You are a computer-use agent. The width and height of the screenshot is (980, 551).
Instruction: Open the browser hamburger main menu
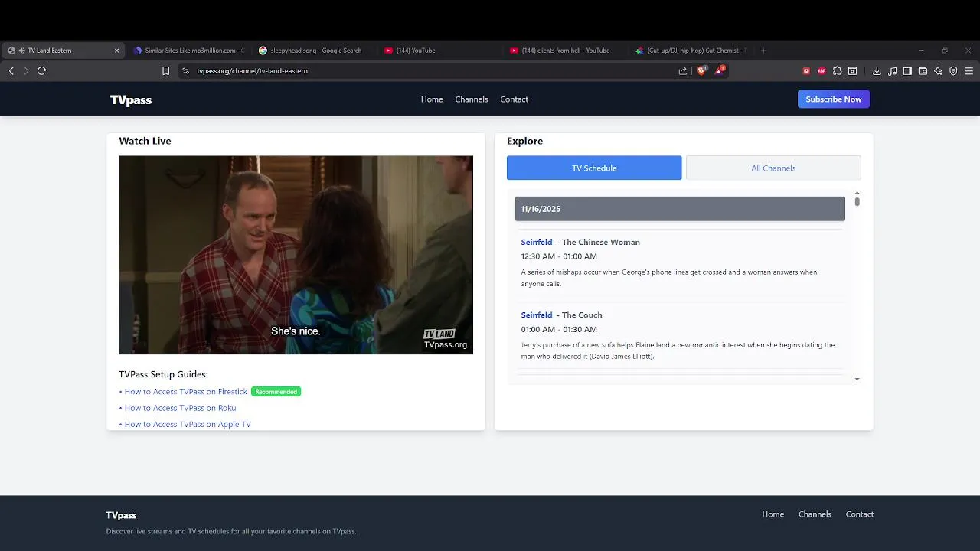click(969, 70)
